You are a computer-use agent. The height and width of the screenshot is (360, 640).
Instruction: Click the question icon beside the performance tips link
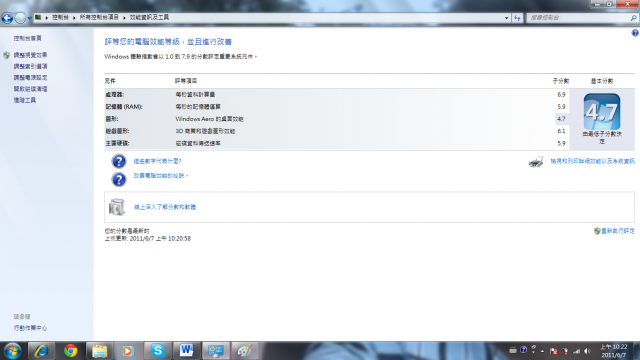pyautogui.click(x=119, y=179)
